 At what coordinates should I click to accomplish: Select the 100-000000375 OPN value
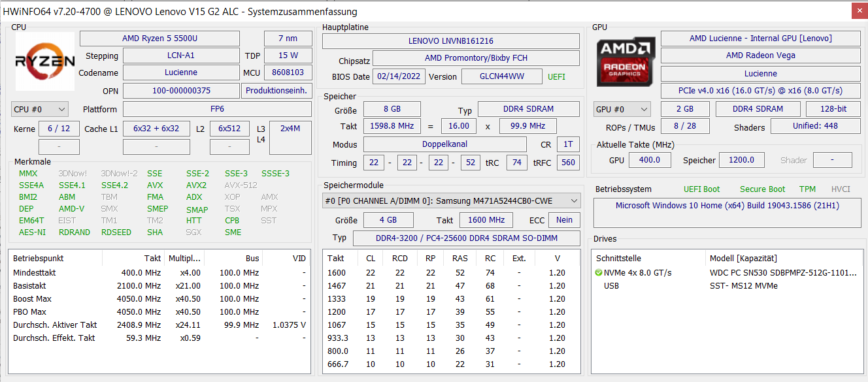tap(182, 91)
